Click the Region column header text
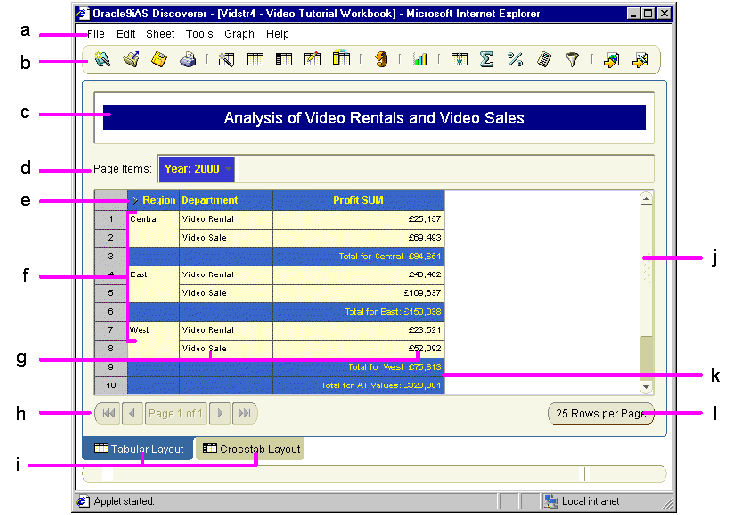 [x=158, y=200]
